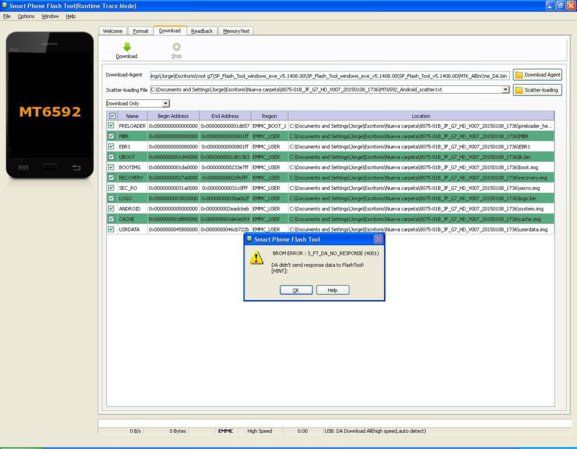Click the 0 Bytes status bar entry

178,431
